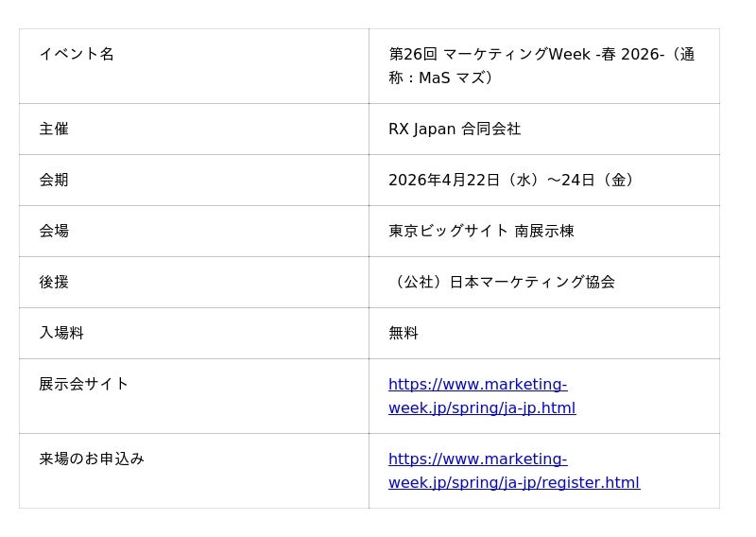This screenshot has width=756, height=537.
Task: Select the 日本マーケティング協会 supporter text
Action: coord(532,282)
